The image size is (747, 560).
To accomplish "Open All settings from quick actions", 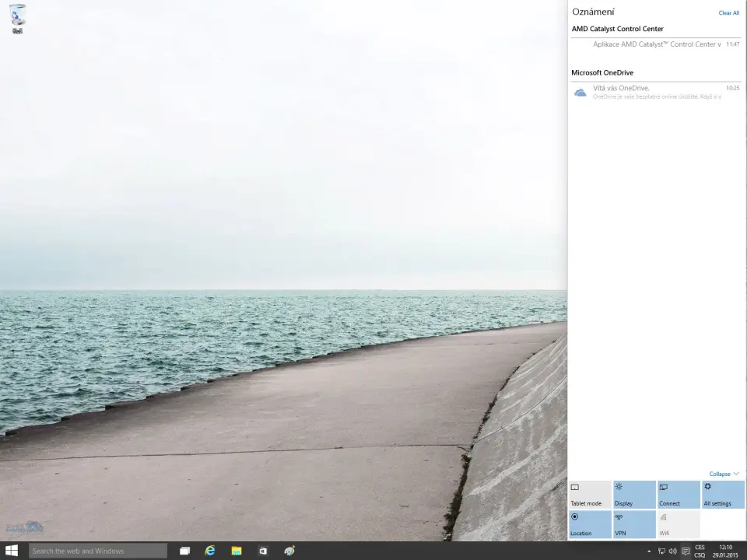I will click(x=723, y=495).
